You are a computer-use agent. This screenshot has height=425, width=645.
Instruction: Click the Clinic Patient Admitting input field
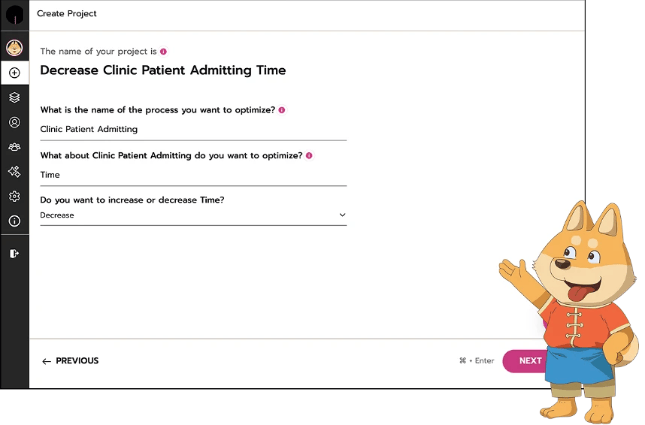tap(192, 129)
